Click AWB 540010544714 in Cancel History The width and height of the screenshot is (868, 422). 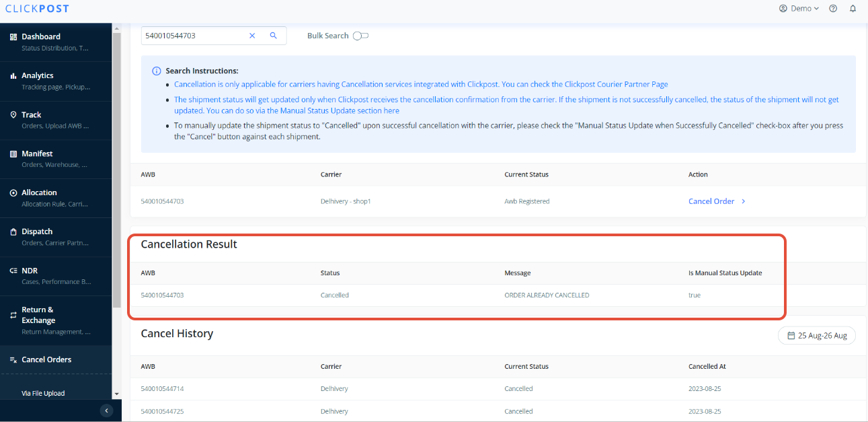[x=162, y=389]
